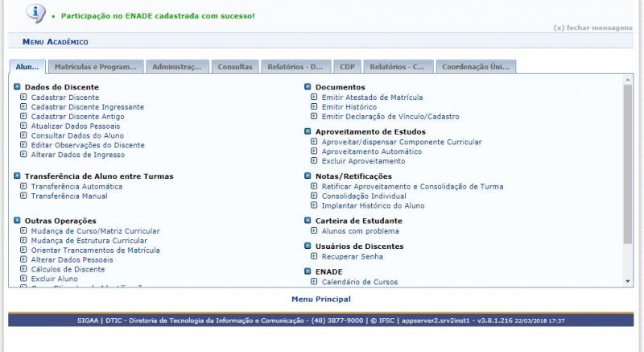This screenshot has width=644, height=352.
Task: Click arrow icon beside Alunos com problema
Action: [314, 230]
